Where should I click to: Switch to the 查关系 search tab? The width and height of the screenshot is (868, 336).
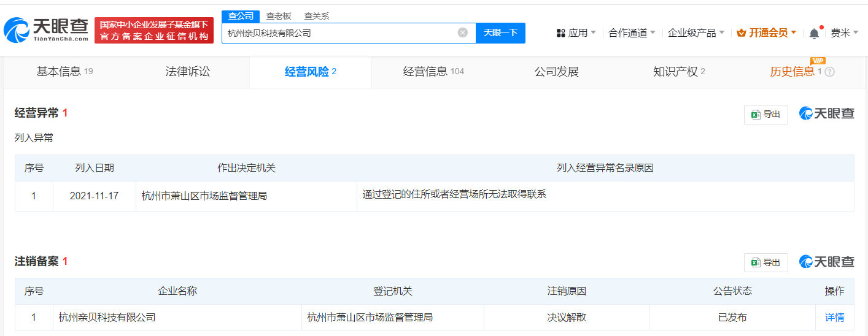point(317,16)
